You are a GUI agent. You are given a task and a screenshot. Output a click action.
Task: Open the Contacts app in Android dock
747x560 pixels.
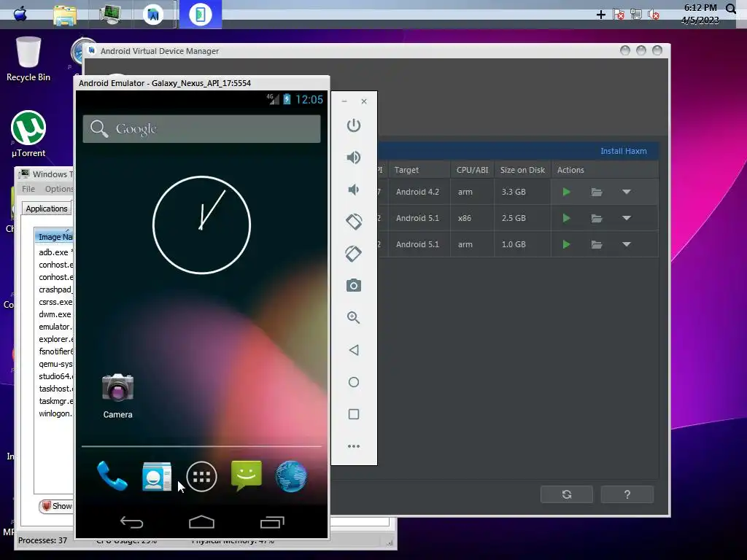click(x=157, y=475)
